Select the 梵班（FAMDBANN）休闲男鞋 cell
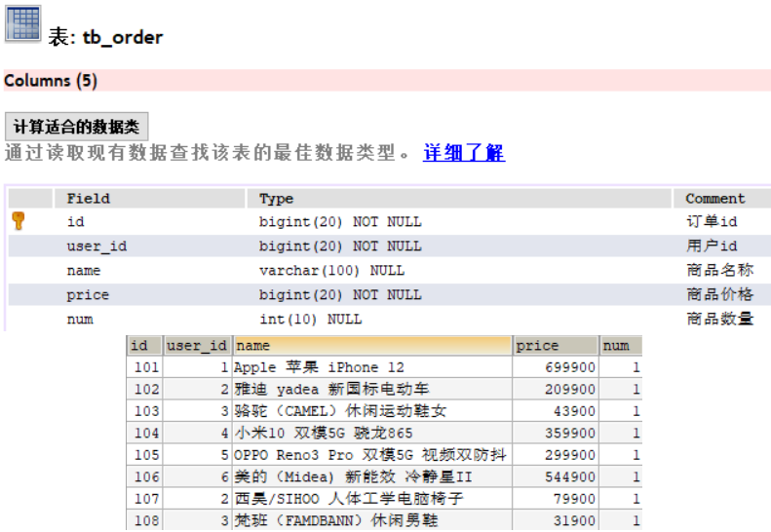The height and width of the screenshot is (532, 771). tap(372, 520)
